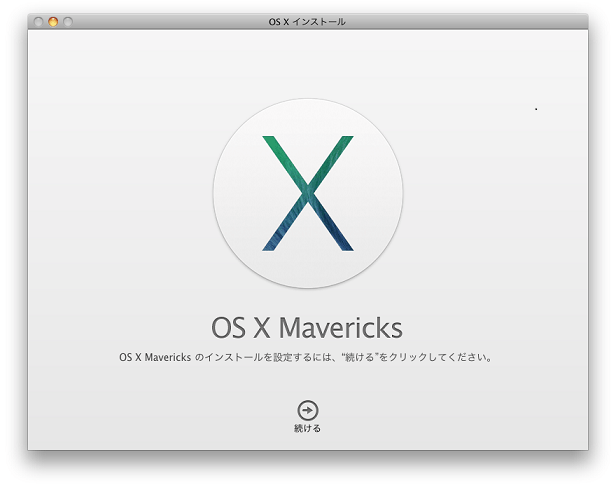Click the greyed-out close window button
The image size is (616, 492).
pos(38,22)
